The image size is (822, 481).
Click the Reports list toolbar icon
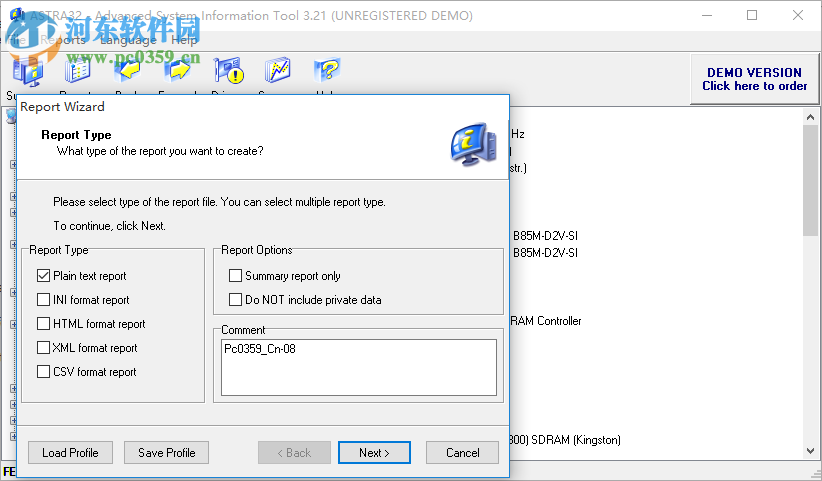tap(78, 70)
